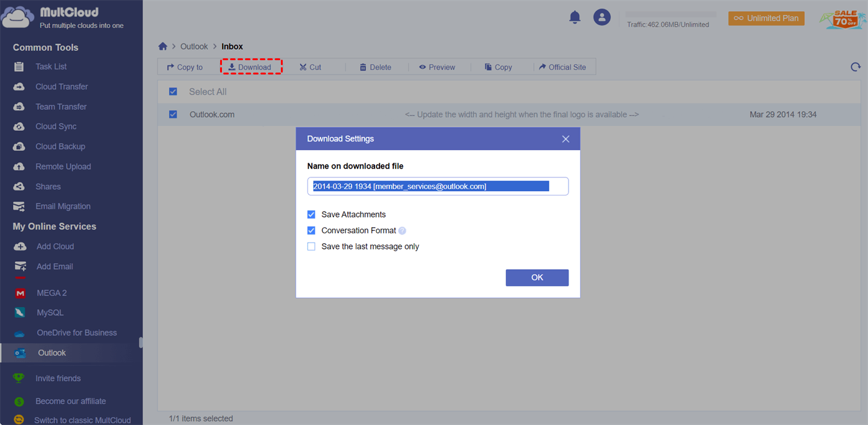Open Cloud Backup tool
This screenshot has height=425, width=868.
pyautogui.click(x=60, y=146)
